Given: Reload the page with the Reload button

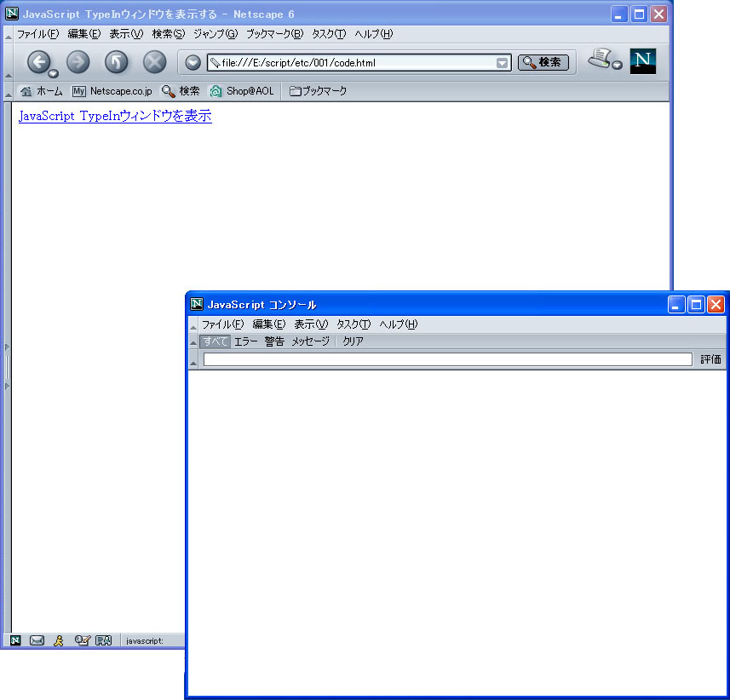Looking at the screenshot, I should 116,62.
